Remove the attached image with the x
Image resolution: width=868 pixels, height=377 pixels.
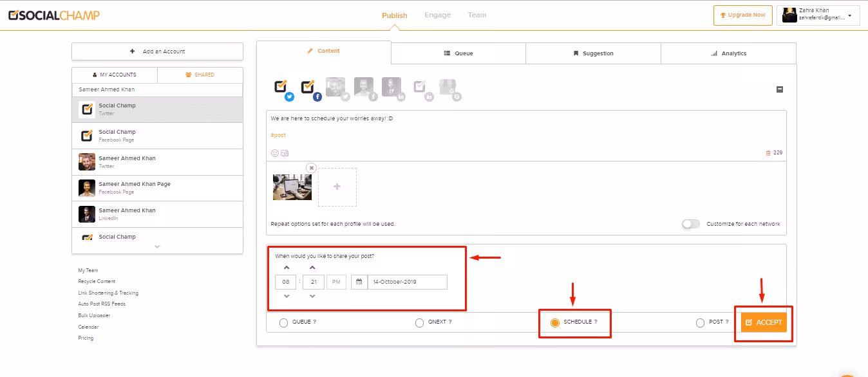pyautogui.click(x=311, y=167)
